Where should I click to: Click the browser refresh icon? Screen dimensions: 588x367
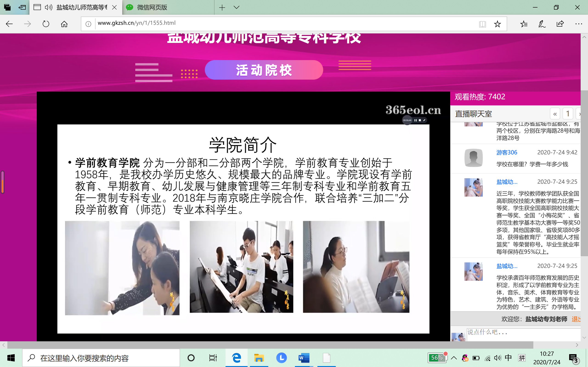(46, 24)
